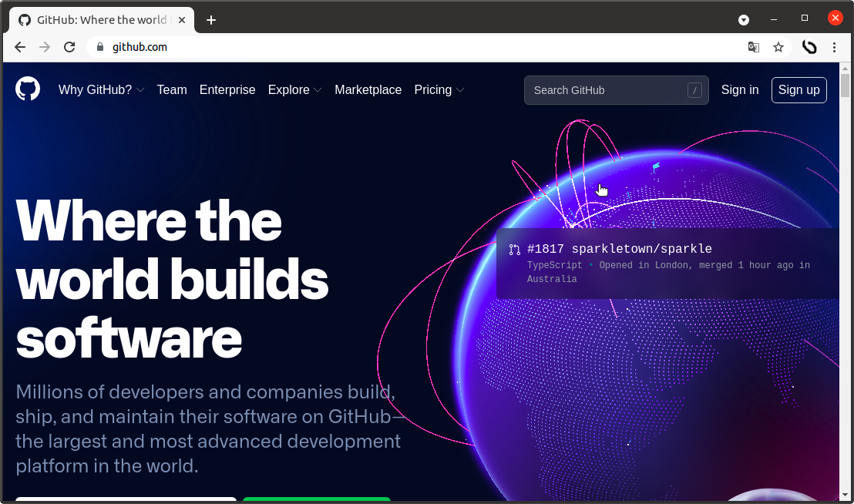854x504 pixels.
Task: Go to Marketplace
Action: (x=368, y=90)
